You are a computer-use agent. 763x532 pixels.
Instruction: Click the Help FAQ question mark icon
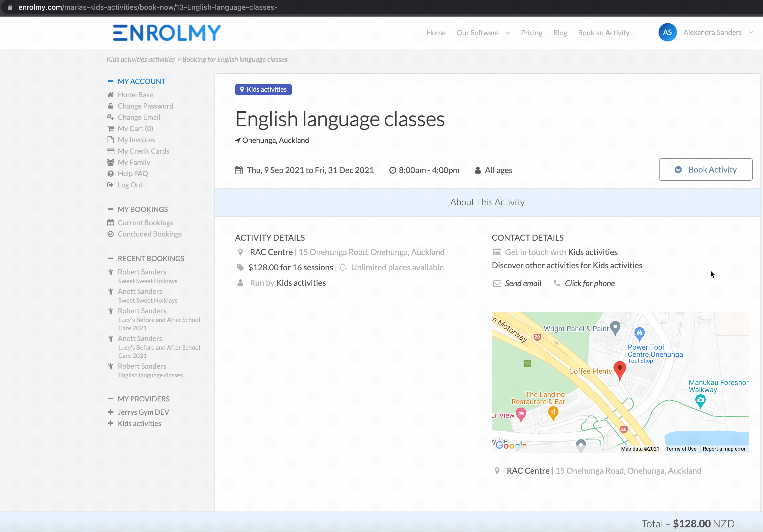click(111, 174)
